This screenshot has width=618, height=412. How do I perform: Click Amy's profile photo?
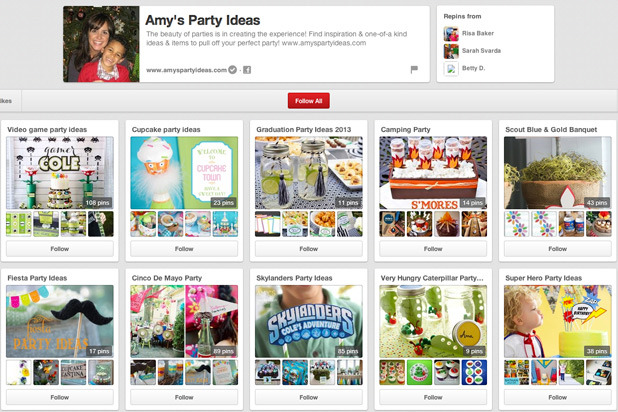coord(101,44)
